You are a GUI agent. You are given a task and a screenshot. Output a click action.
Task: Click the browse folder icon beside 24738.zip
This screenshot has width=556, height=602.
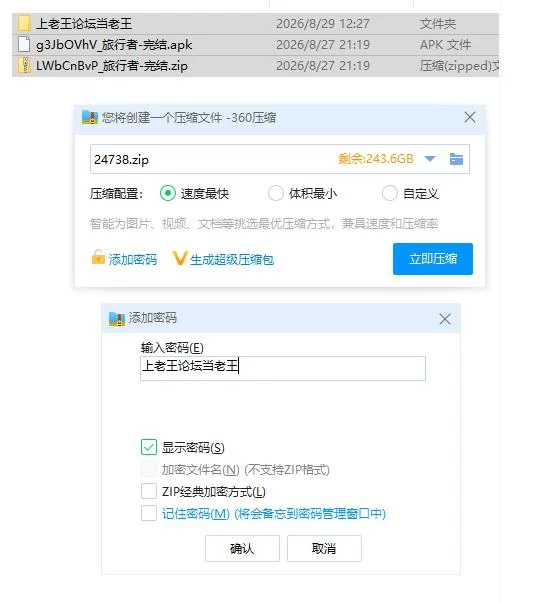(456, 159)
